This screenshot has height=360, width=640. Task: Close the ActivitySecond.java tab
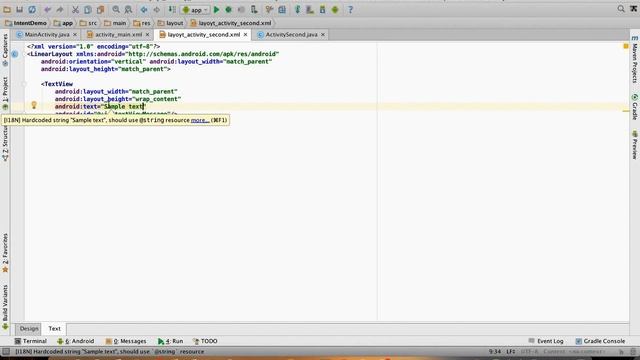pyautogui.click(x=323, y=35)
